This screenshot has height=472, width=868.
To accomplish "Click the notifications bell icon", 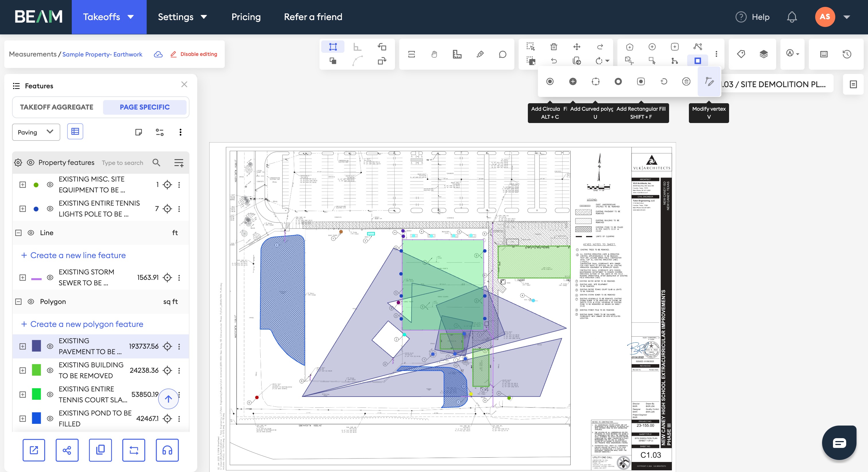I will (x=792, y=17).
